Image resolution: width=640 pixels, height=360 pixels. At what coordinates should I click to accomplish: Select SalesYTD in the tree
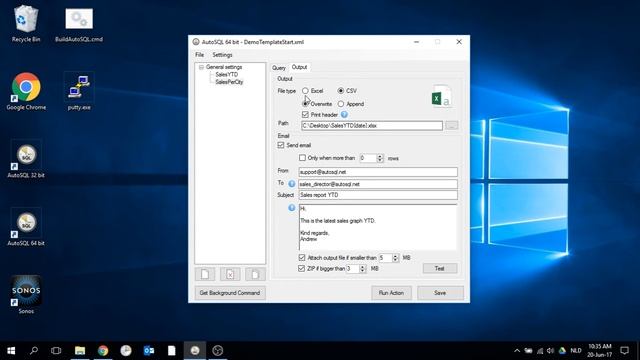[x=227, y=74]
